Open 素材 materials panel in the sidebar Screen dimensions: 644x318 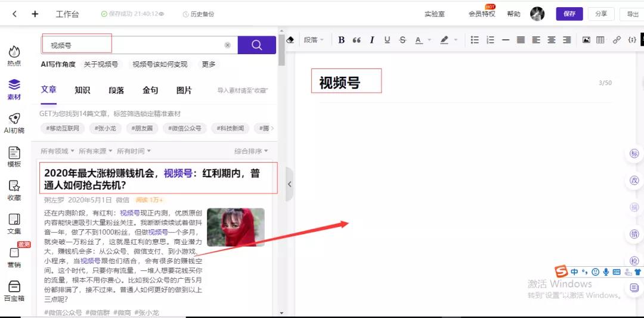(x=14, y=89)
